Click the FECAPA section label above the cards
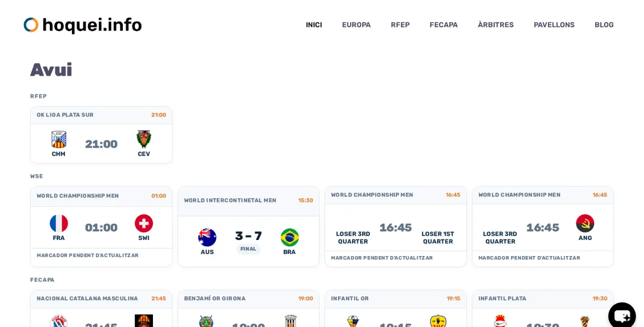Viewport: 644px width, 327px height. 42,280
